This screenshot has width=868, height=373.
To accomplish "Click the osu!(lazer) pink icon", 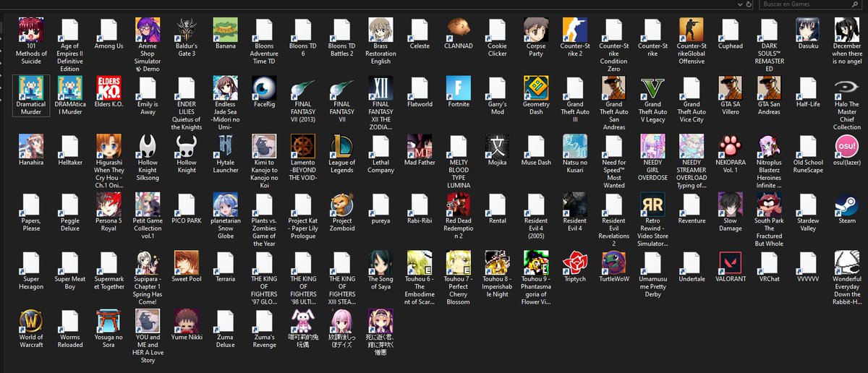I will [847, 146].
